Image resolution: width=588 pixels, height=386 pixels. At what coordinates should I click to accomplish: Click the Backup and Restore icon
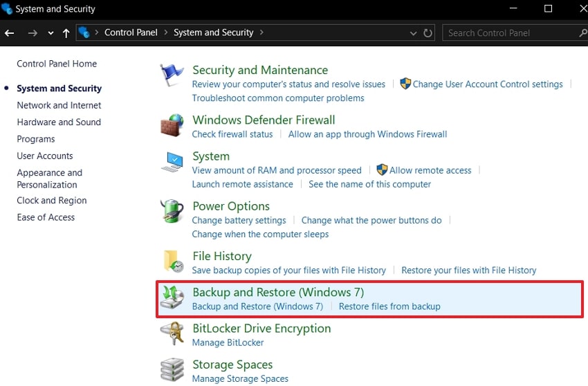click(x=172, y=297)
